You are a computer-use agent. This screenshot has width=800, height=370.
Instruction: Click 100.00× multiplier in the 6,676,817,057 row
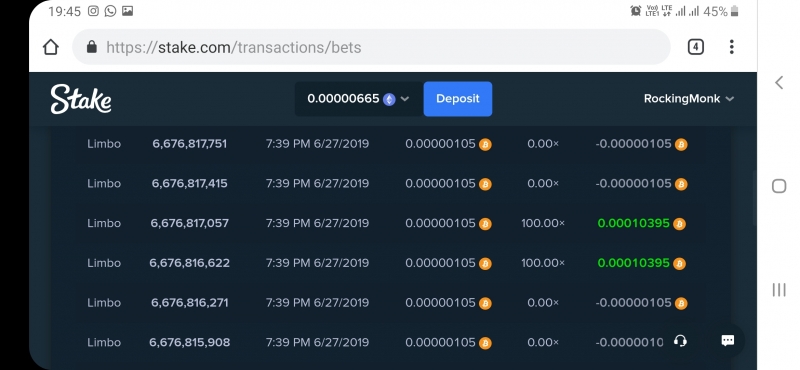pos(543,224)
